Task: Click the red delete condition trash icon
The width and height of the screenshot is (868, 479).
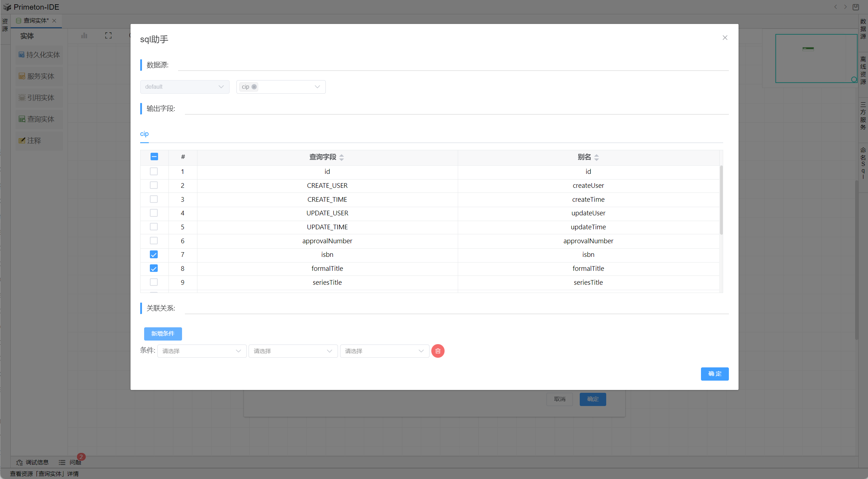Action: click(438, 351)
